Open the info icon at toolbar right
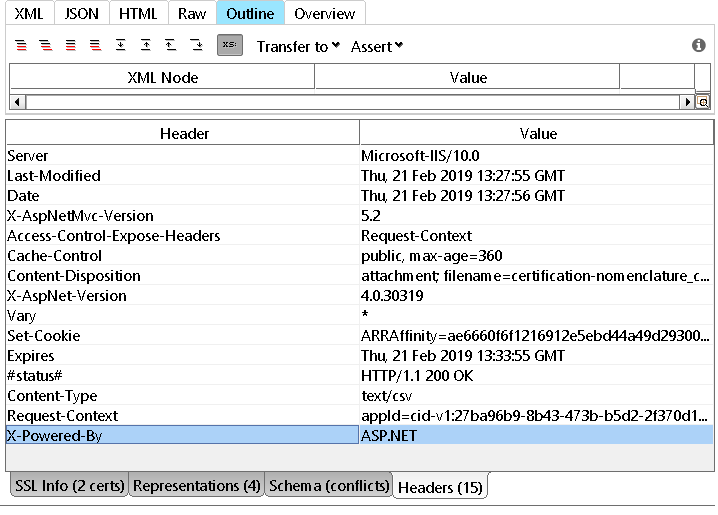This screenshot has width=718, height=515. tap(699, 46)
